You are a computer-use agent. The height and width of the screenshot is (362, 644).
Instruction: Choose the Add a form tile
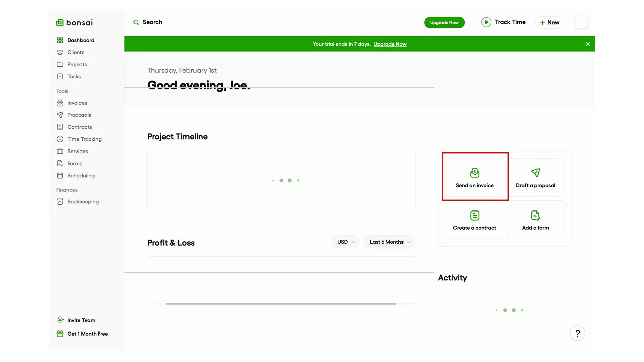(x=535, y=220)
